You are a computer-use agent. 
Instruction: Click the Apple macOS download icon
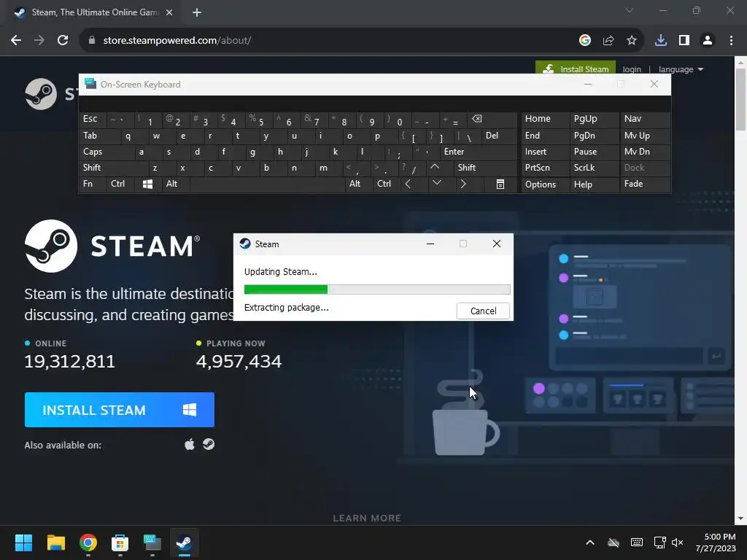click(190, 444)
